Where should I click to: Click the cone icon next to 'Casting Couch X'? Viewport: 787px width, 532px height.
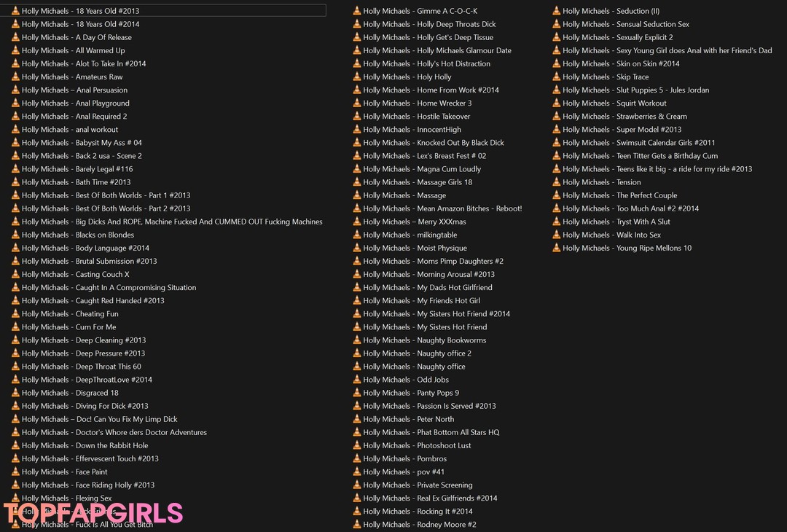click(15, 274)
